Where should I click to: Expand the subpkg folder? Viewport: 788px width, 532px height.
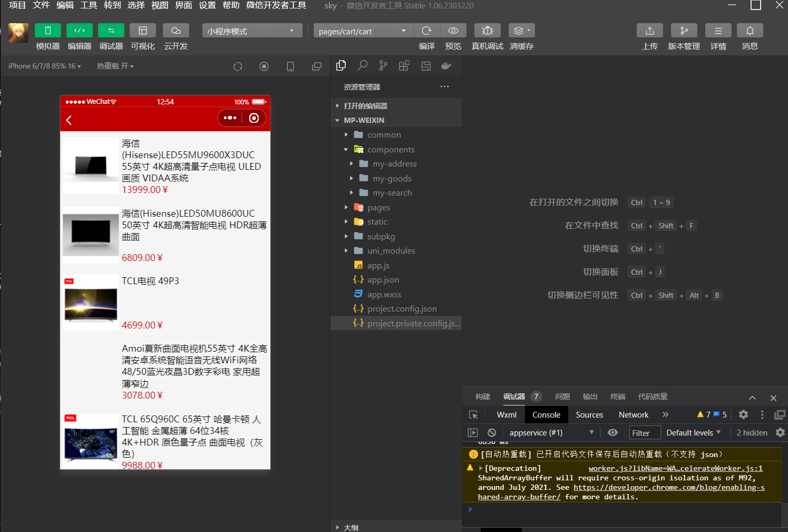tap(396, 237)
